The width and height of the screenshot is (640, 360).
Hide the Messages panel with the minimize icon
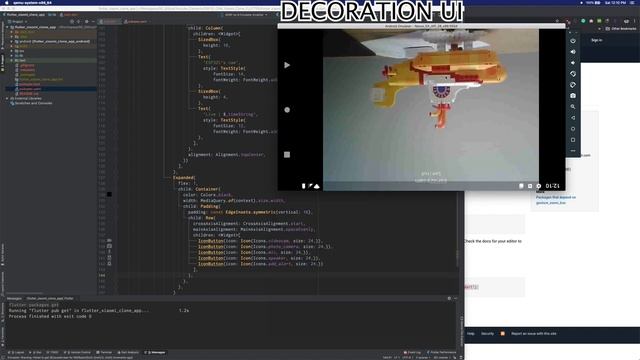456,298
